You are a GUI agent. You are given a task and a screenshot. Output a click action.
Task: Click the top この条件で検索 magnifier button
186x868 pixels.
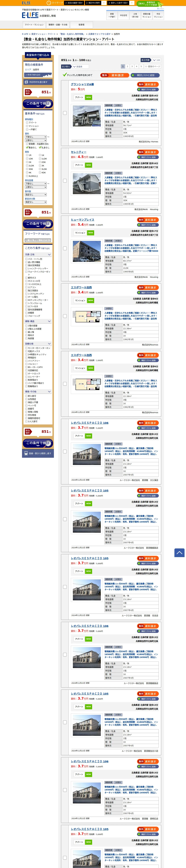point(38,103)
